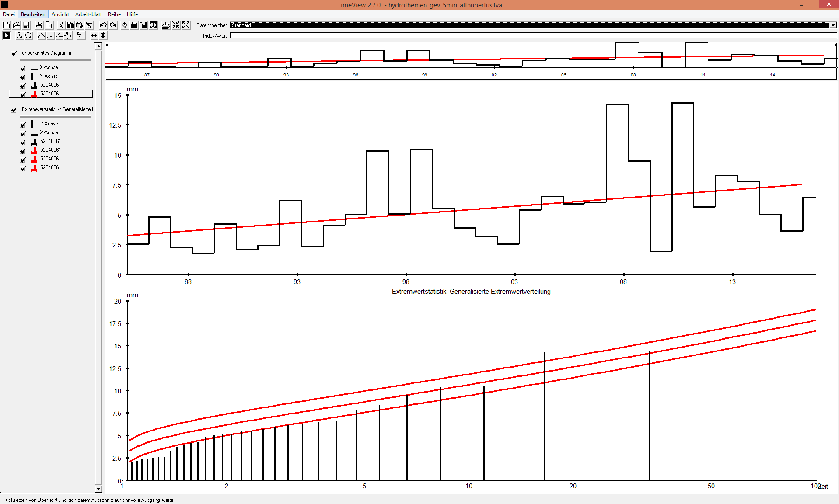Uncheck Y-Achse under Extremwertstatistik group

(x=23, y=124)
